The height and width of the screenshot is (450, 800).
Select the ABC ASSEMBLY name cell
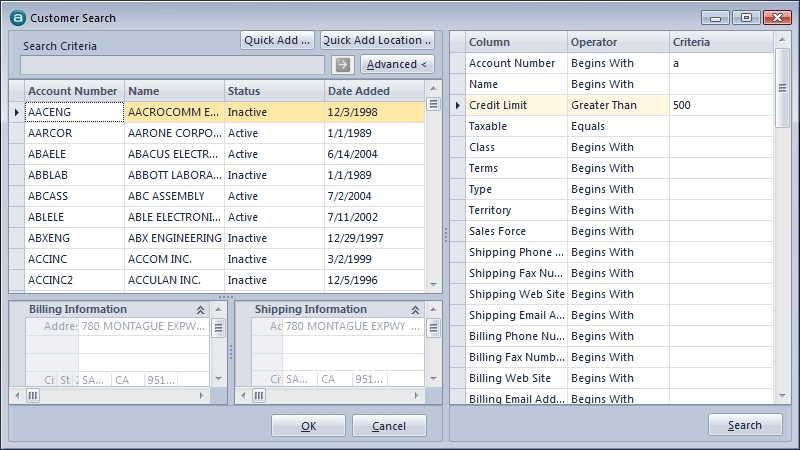click(174, 196)
